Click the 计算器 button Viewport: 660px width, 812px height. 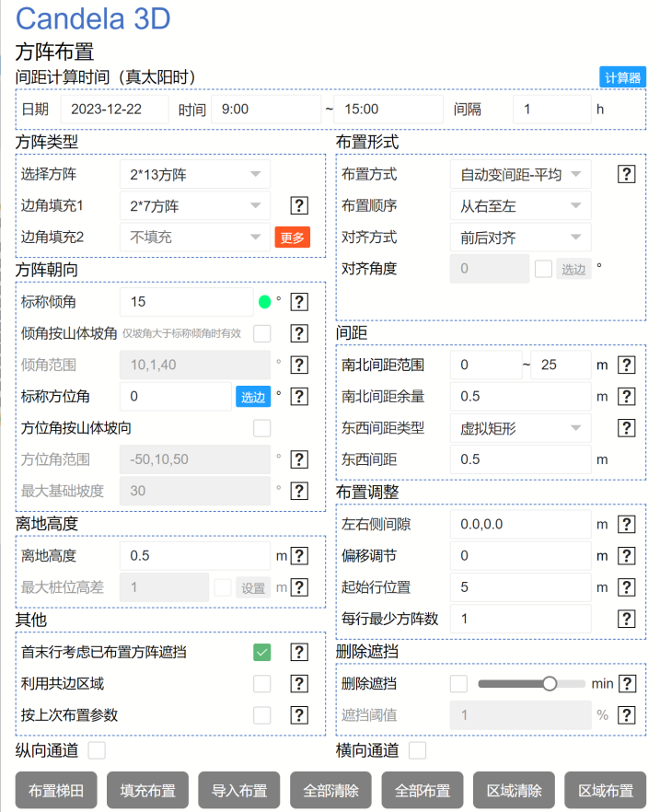click(x=622, y=77)
